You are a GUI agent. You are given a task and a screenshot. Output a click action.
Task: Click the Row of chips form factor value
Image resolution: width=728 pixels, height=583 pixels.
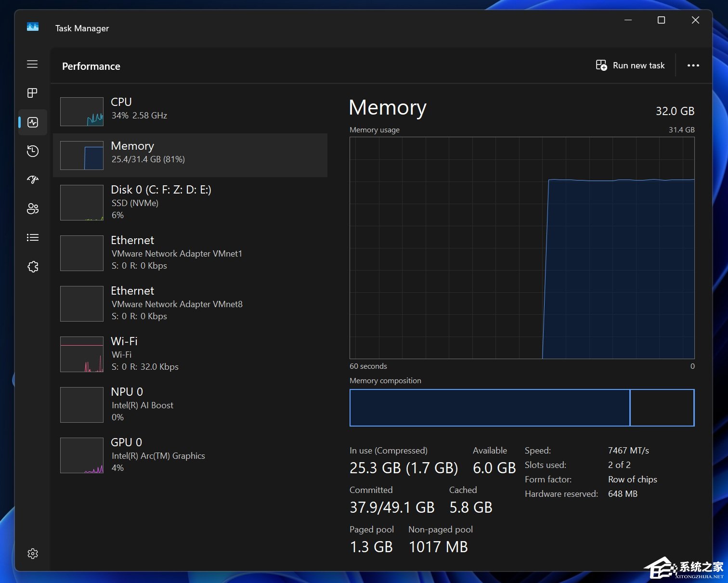[632, 479]
